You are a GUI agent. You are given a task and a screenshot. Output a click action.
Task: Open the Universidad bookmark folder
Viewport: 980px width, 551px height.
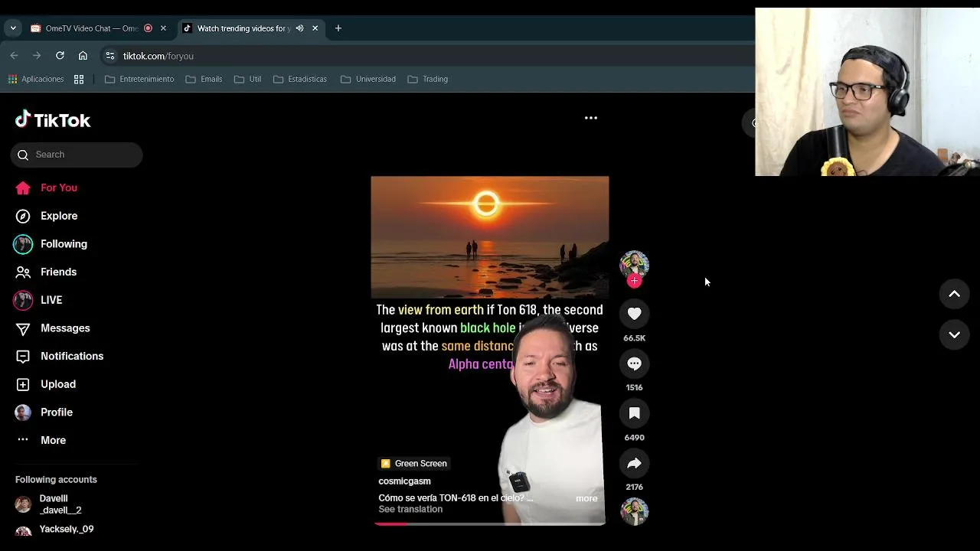pyautogui.click(x=368, y=79)
